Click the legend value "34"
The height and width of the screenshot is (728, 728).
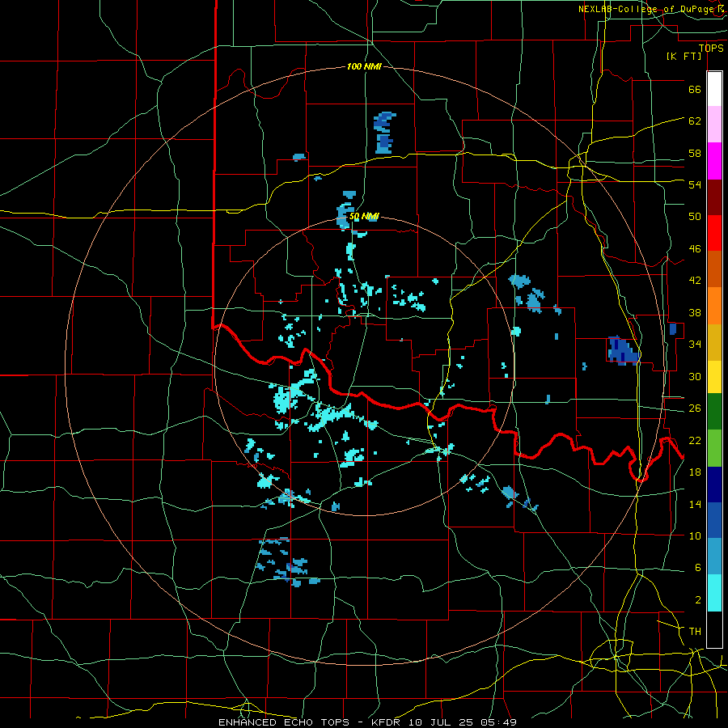[x=695, y=344]
